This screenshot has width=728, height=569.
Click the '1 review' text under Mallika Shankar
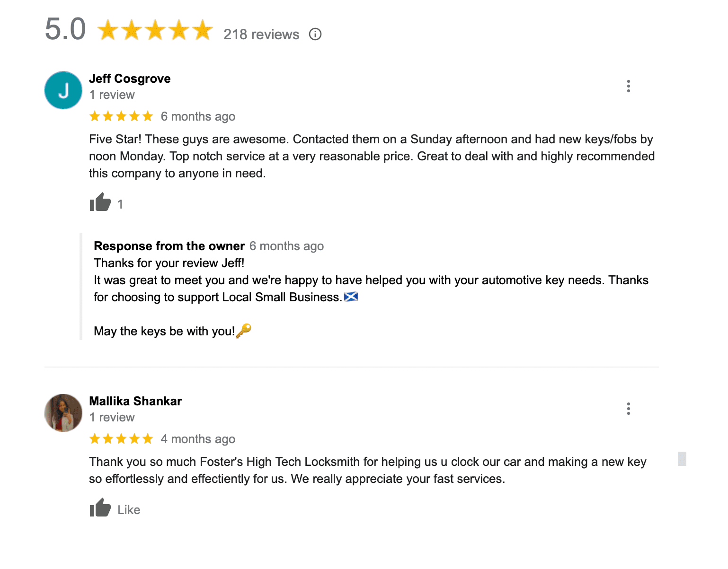[112, 418]
